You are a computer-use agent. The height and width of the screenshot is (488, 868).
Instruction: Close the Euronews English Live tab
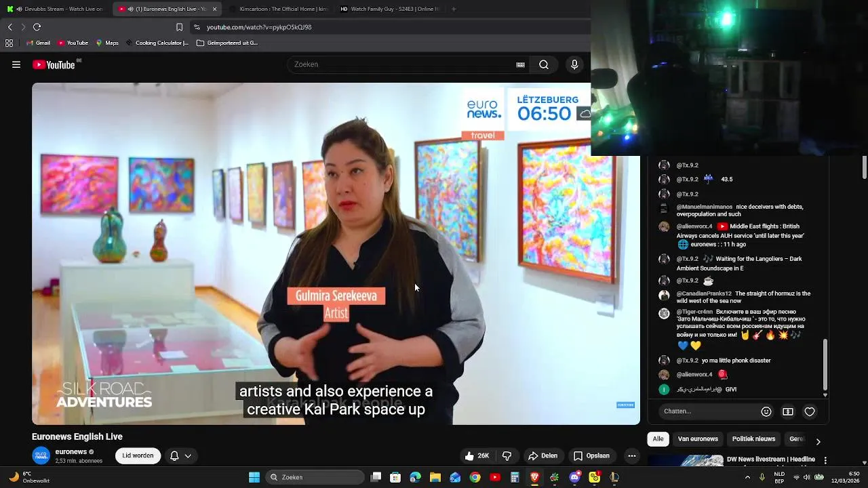(x=214, y=9)
